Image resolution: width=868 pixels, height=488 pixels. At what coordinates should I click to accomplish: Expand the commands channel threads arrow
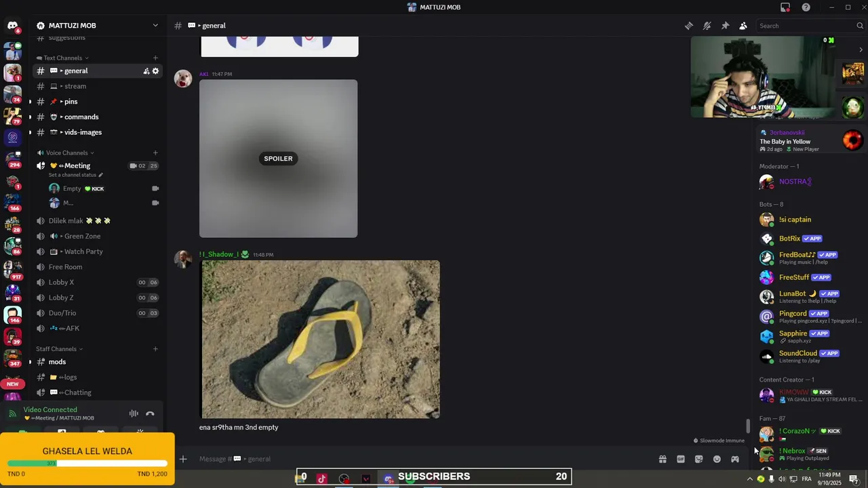tap(29, 117)
